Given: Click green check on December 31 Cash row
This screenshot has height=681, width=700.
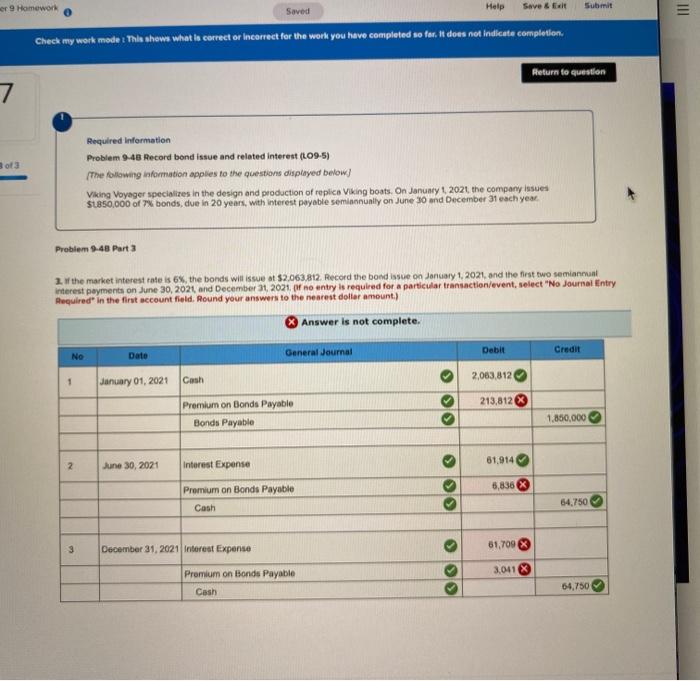Looking at the screenshot, I should point(451,589).
